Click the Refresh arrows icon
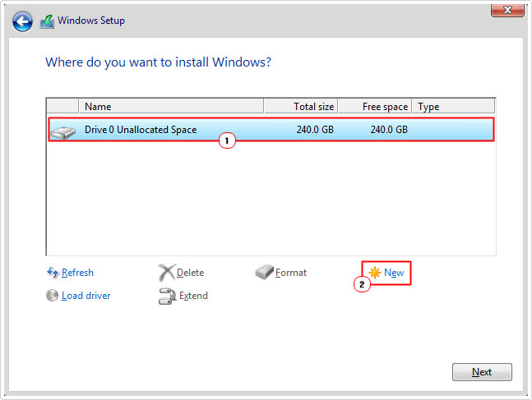This screenshot has height=400, width=532. tap(53, 273)
